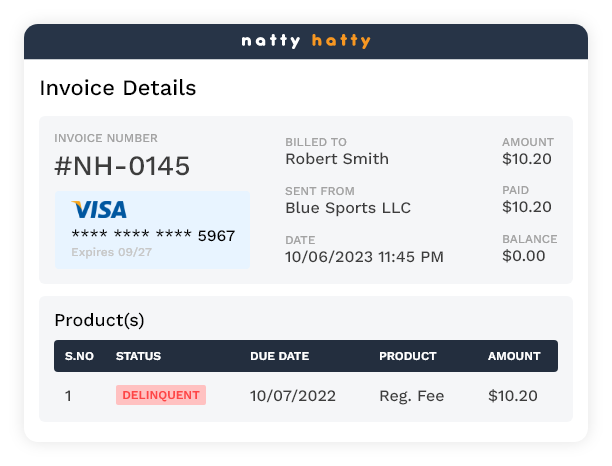Click the VISA card logo
Image resolution: width=612 pixels, height=466 pixels.
coord(99,210)
